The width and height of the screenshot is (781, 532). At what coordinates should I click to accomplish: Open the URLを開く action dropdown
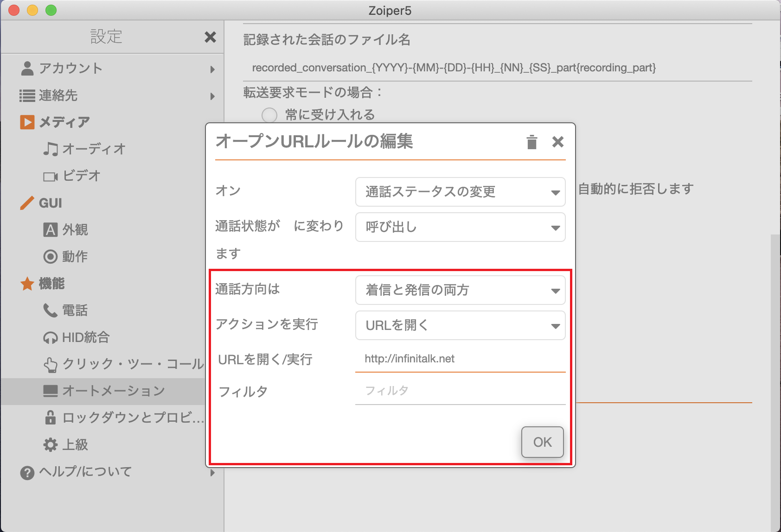(x=460, y=325)
